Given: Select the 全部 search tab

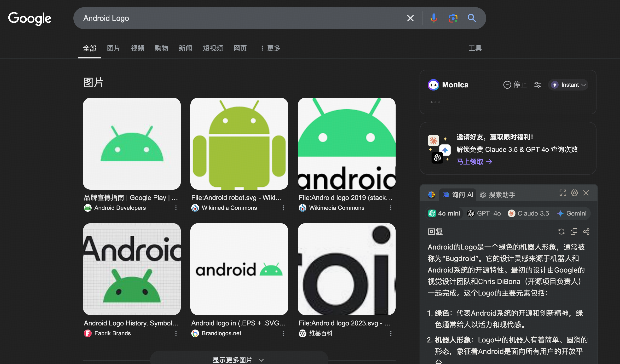Looking at the screenshot, I should [x=90, y=48].
